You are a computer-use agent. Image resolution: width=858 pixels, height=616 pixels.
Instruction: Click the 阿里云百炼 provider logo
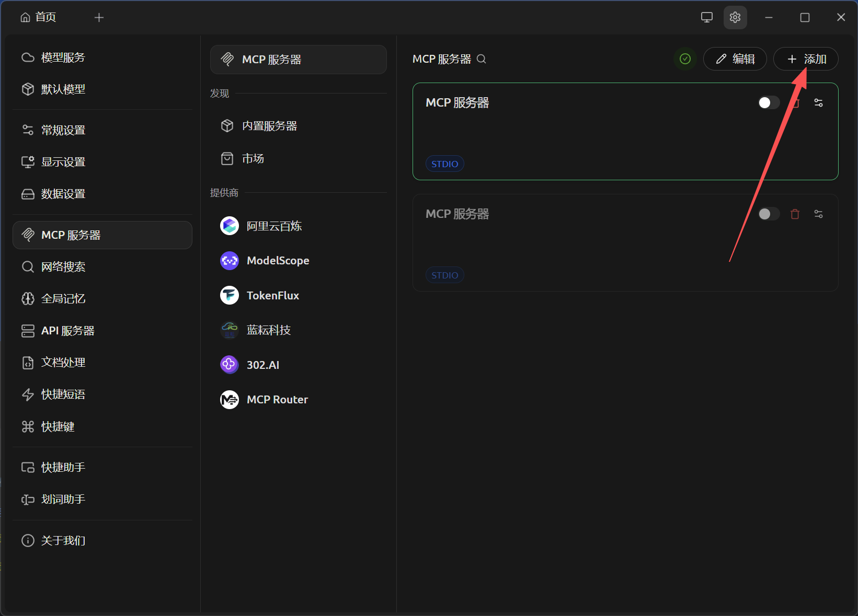pyautogui.click(x=230, y=226)
